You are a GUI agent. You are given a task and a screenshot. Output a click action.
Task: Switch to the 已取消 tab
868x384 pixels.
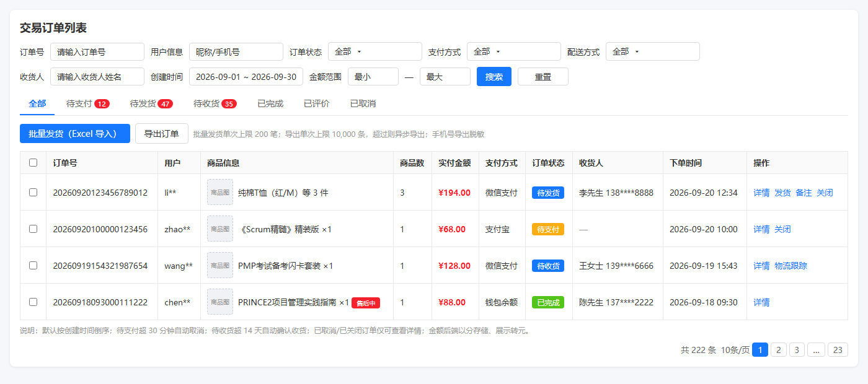pos(363,103)
